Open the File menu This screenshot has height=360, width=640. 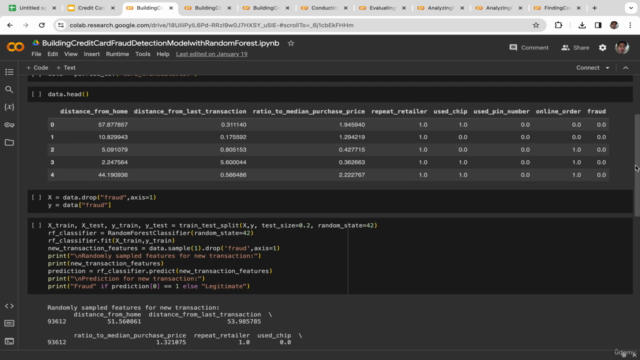(36, 54)
